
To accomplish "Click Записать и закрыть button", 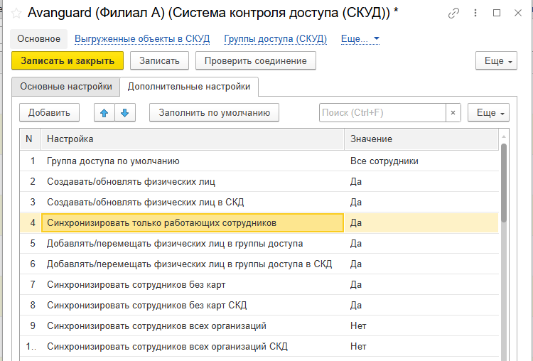I will click(67, 61).
